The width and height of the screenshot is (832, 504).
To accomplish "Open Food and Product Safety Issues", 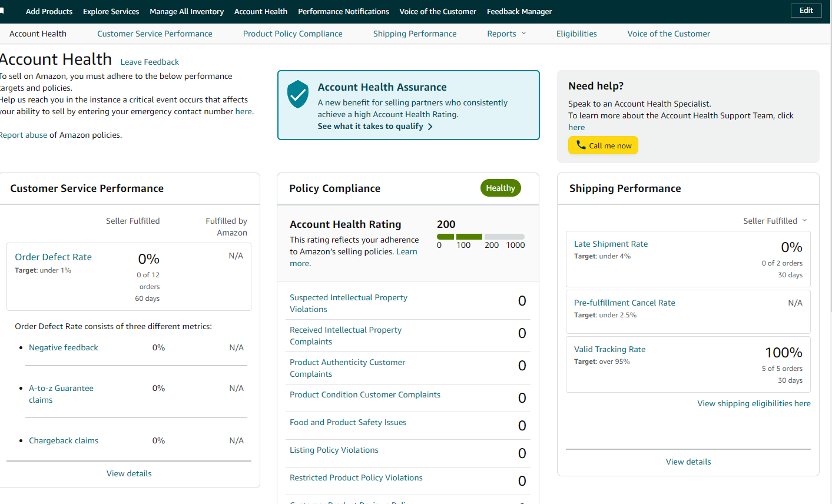I will (x=348, y=422).
